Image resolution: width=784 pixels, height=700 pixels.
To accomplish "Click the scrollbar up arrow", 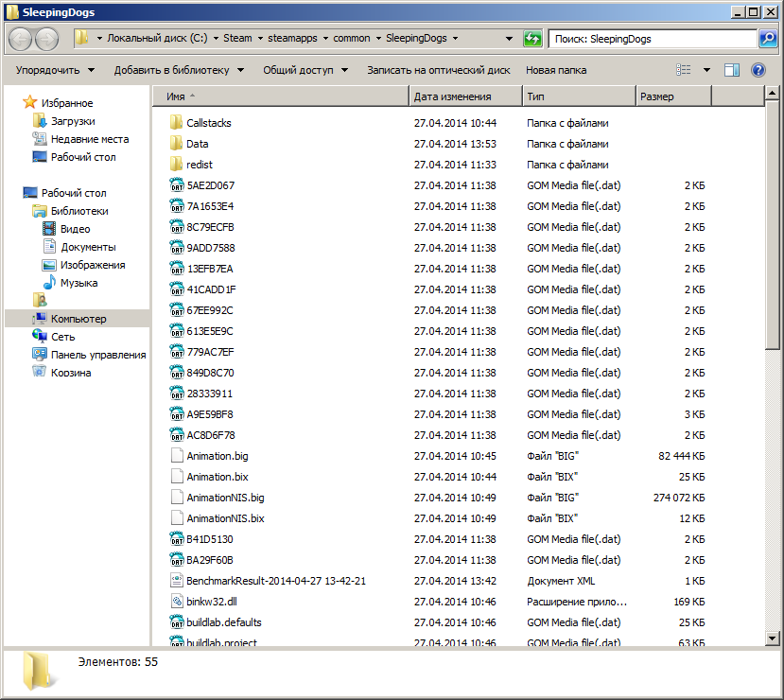I will point(772,93).
